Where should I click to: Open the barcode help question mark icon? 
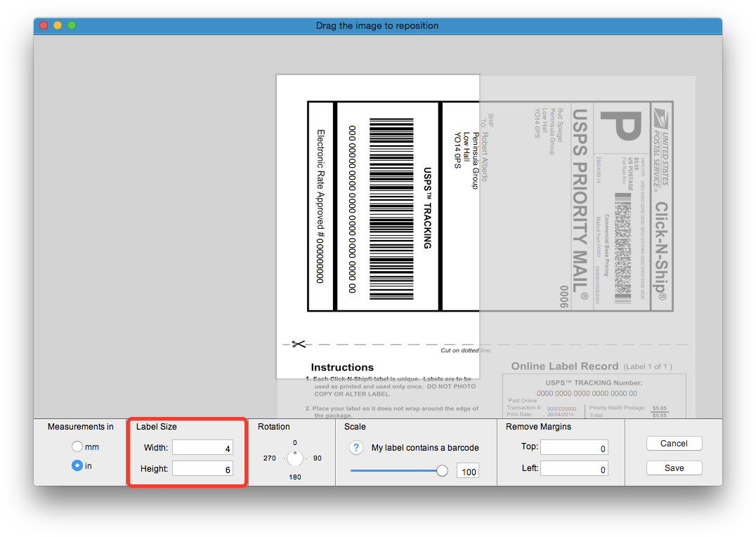coord(356,447)
